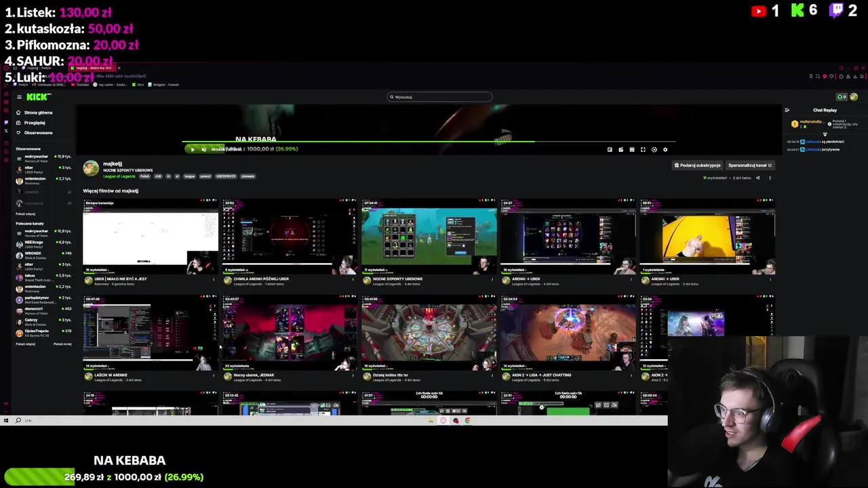Open OjciecTrapcio recommended channel
868x488 pixels.
(43, 333)
